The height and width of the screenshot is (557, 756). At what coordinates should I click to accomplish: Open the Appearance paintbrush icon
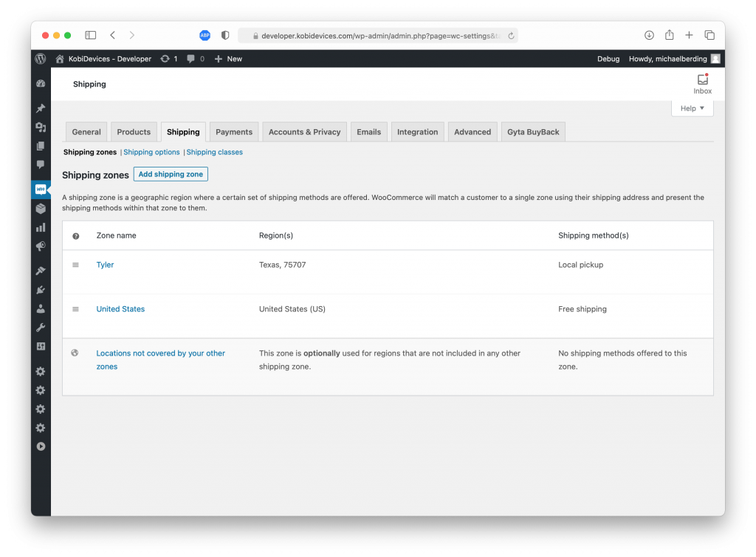click(x=41, y=271)
